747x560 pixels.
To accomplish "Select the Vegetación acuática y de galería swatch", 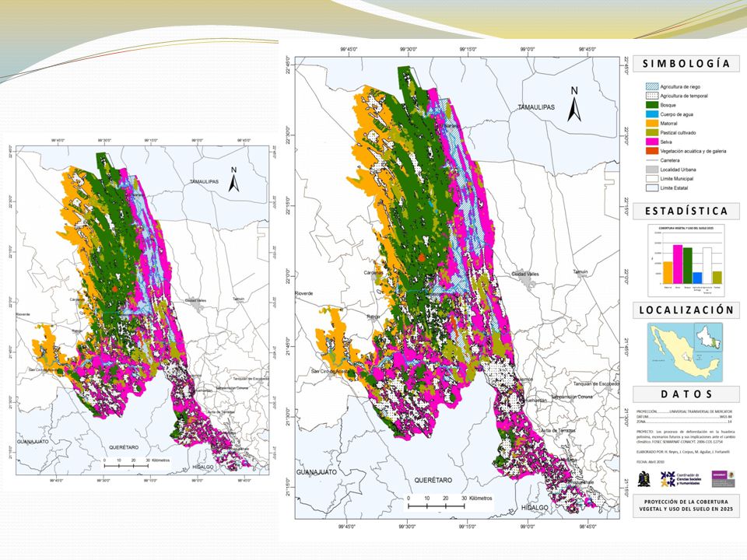I will pyautogui.click(x=652, y=151).
